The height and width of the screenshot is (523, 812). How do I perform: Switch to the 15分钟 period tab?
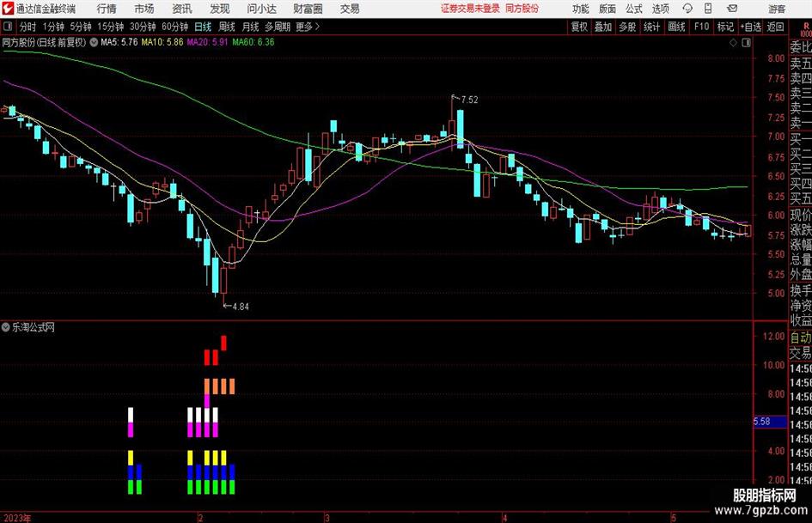tap(110, 27)
